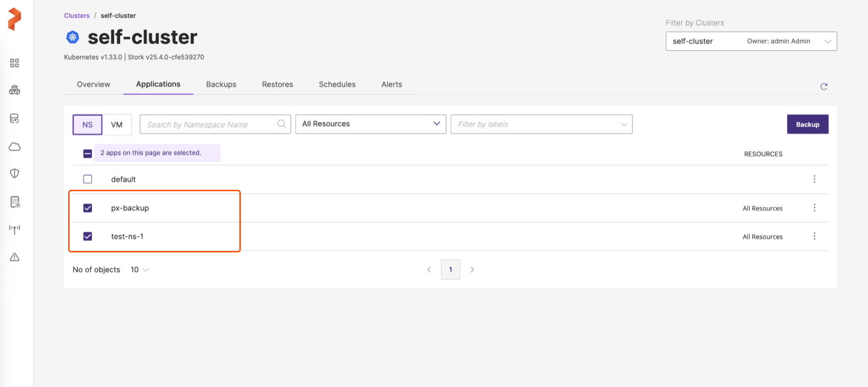Click the Portworx logo in sidebar

tap(14, 19)
